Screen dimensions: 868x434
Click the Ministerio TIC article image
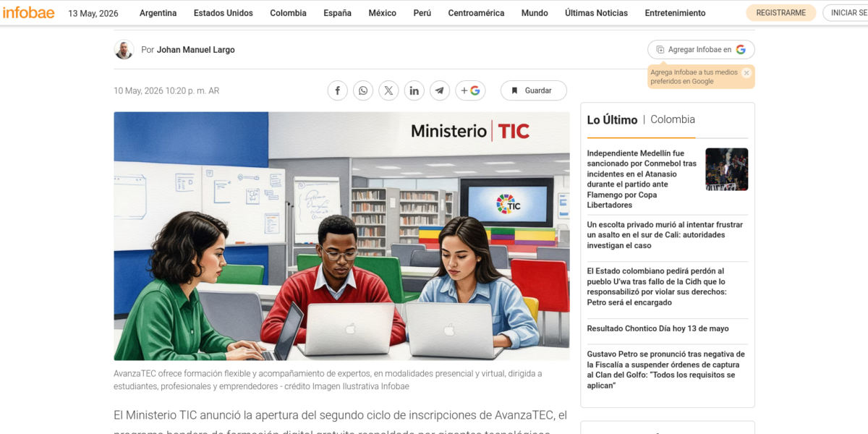tap(341, 236)
